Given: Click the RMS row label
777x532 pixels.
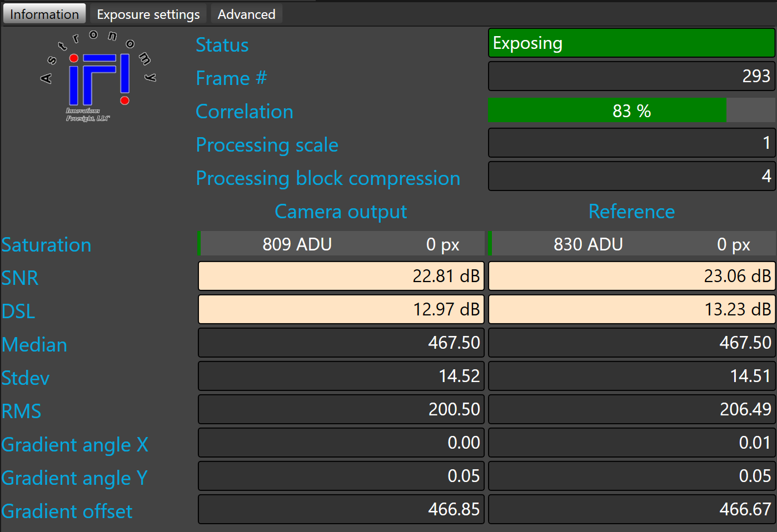Looking at the screenshot, I should click(x=21, y=411).
